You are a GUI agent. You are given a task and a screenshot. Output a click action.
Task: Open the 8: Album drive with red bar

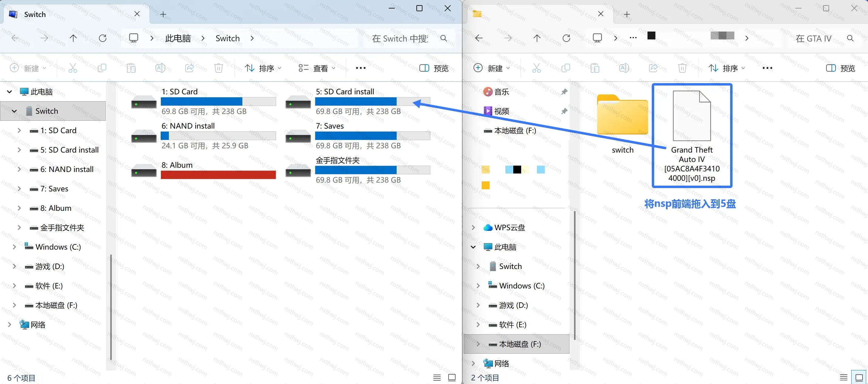pos(203,170)
